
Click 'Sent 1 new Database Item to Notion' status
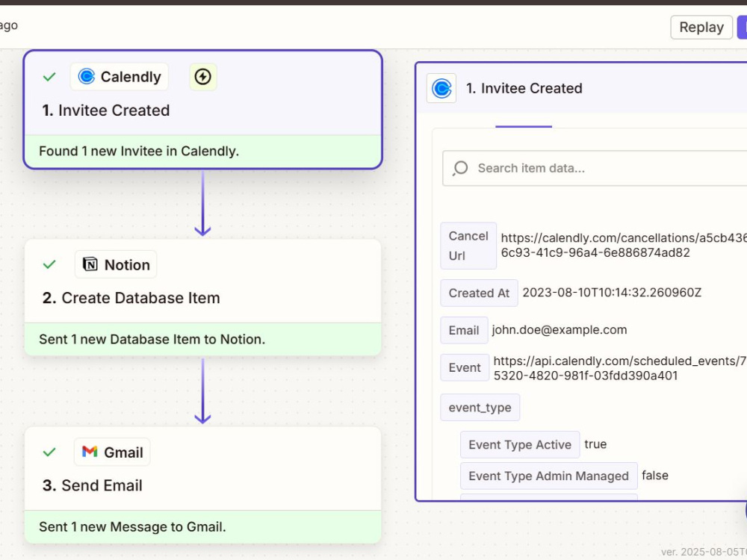202,339
